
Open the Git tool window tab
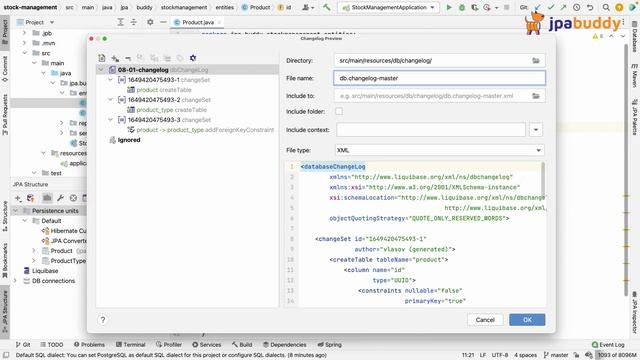23,344
